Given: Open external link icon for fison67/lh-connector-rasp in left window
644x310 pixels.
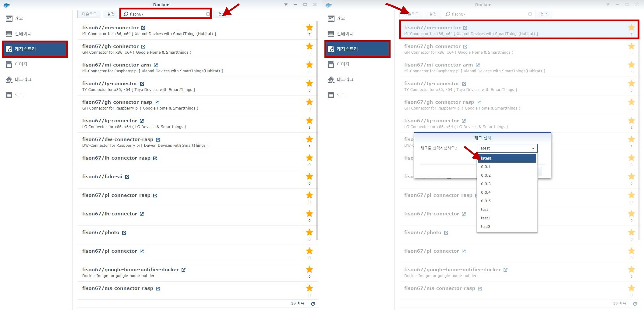Looking at the screenshot, I should click(155, 158).
